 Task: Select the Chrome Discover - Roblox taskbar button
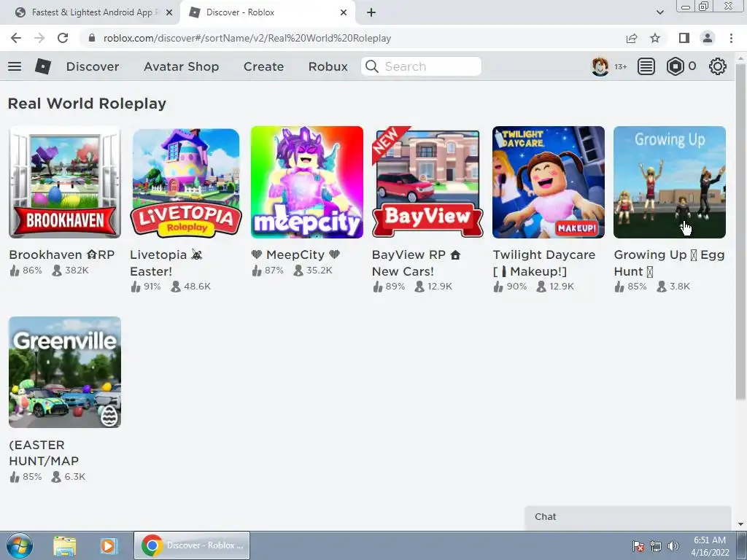(x=192, y=545)
